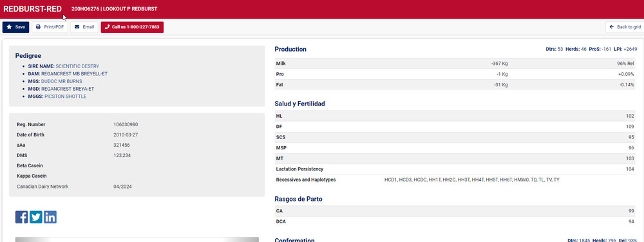Click Beta Casein label
644x242 pixels.
30,165
